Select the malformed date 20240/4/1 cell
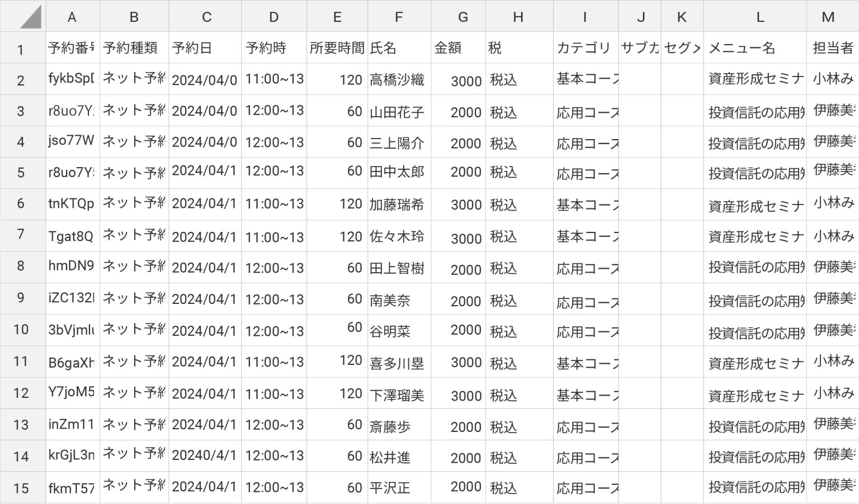Image resolution: width=859 pixels, height=504 pixels. (x=205, y=456)
